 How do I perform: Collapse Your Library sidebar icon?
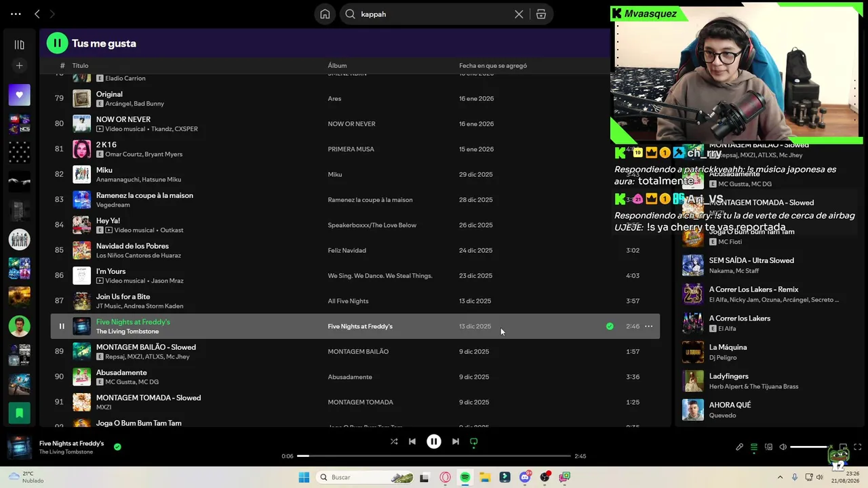click(19, 45)
